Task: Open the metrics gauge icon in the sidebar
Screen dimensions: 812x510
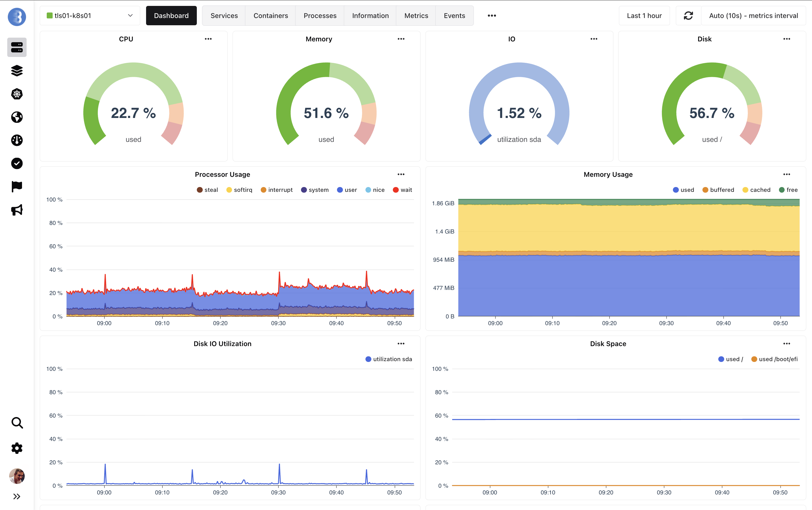Action: point(17,140)
